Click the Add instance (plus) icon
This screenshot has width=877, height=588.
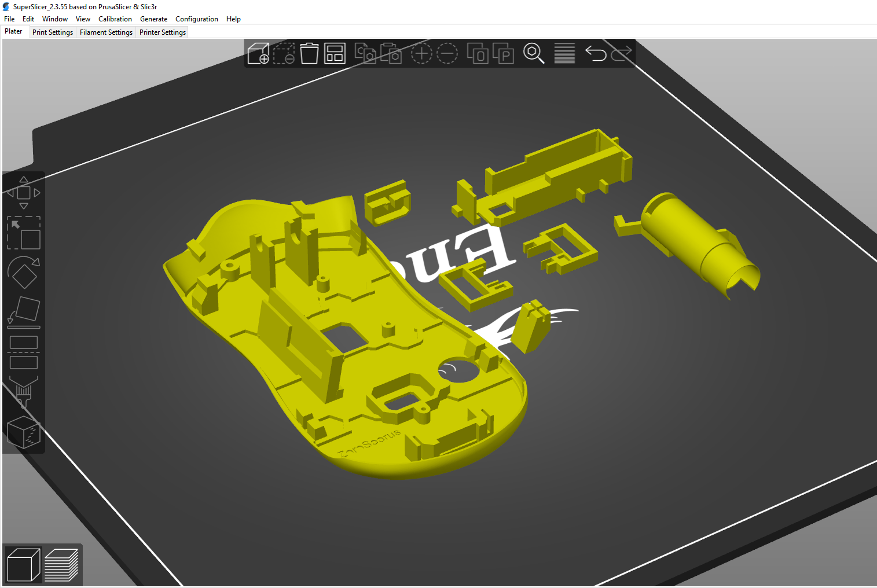pos(421,53)
